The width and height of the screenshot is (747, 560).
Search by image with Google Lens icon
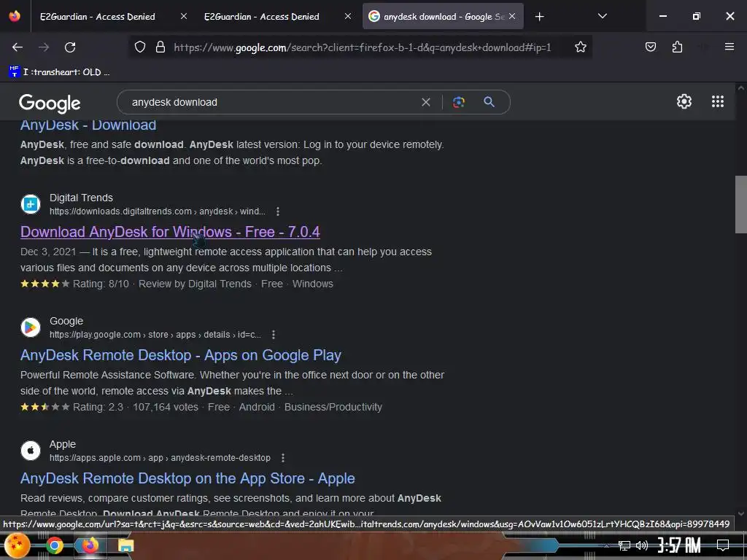(x=458, y=102)
